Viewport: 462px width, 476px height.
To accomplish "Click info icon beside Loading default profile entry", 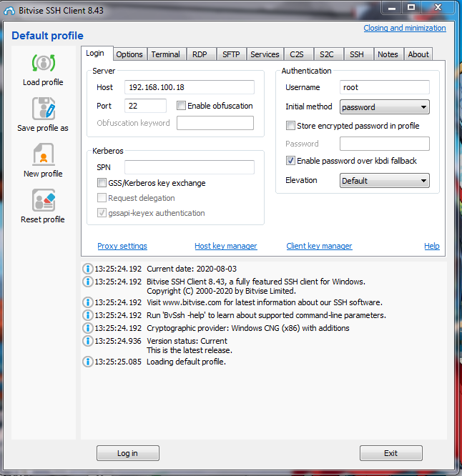I will click(x=88, y=362).
